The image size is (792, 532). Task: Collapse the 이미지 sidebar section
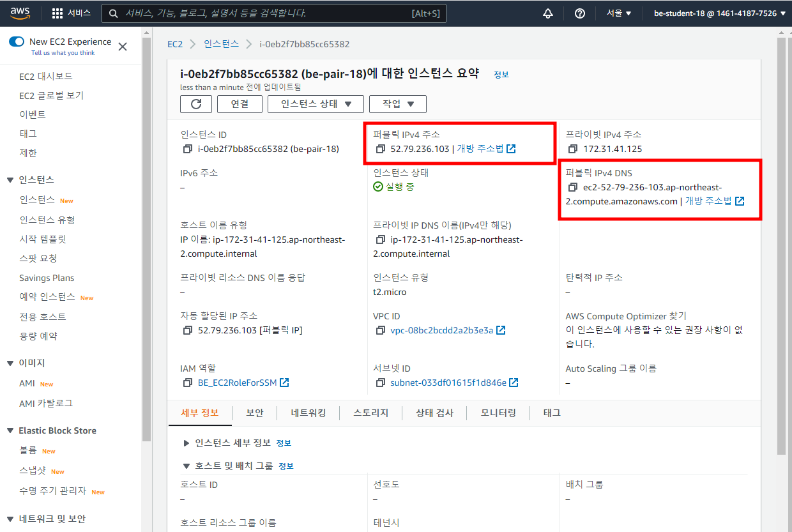point(10,363)
